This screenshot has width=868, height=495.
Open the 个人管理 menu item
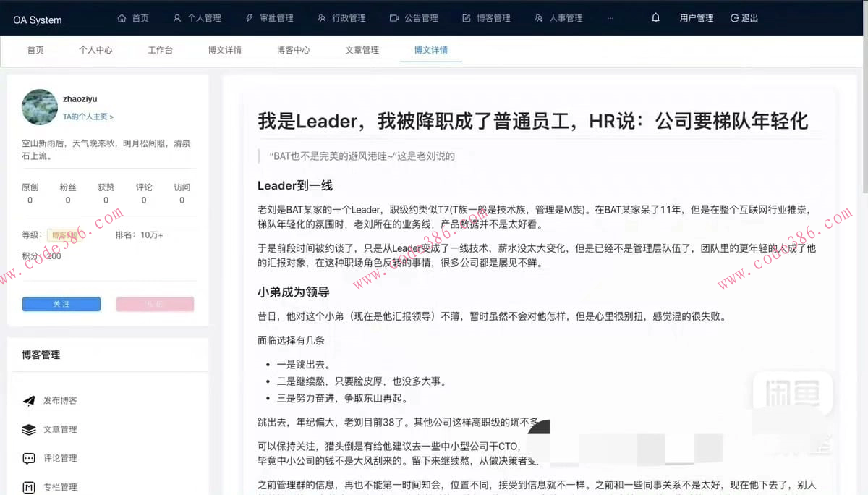click(197, 18)
